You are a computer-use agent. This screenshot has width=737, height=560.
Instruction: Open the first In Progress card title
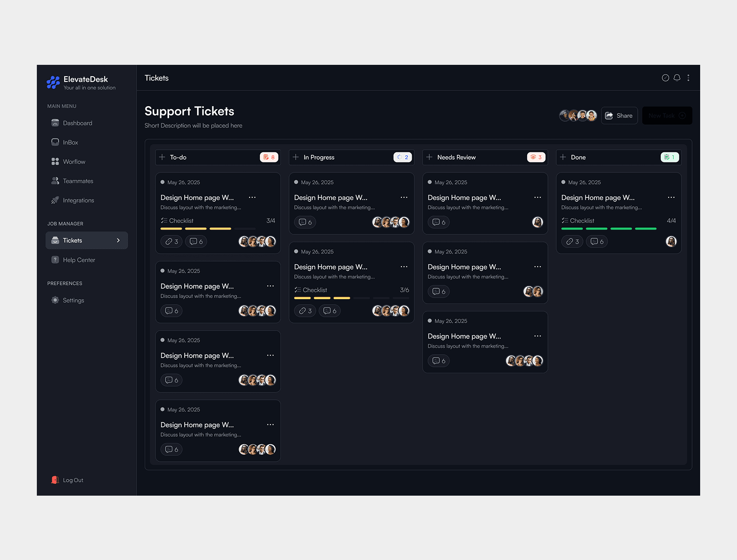331,197
